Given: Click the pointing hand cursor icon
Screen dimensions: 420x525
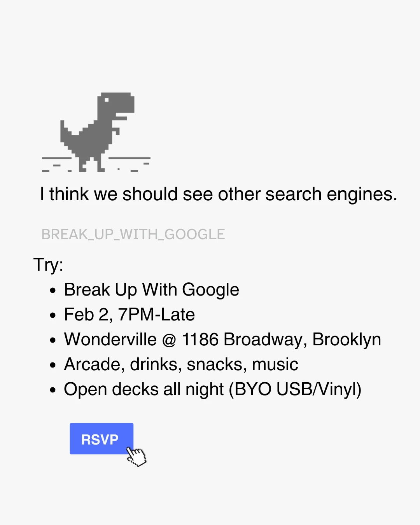Looking at the screenshot, I should (x=136, y=457).
